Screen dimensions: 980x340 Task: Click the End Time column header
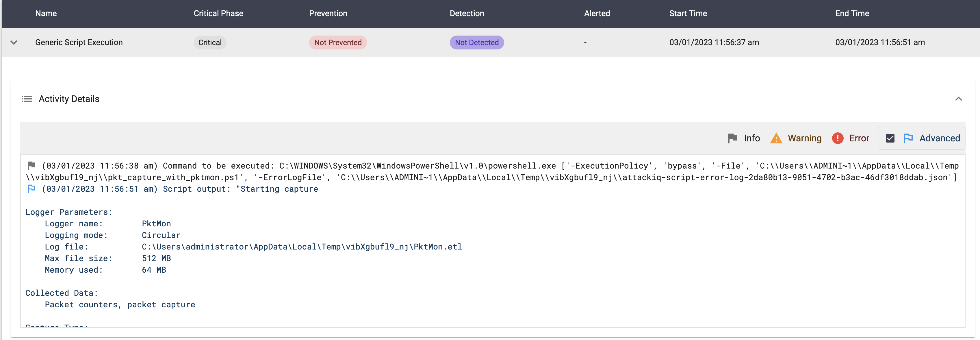852,13
